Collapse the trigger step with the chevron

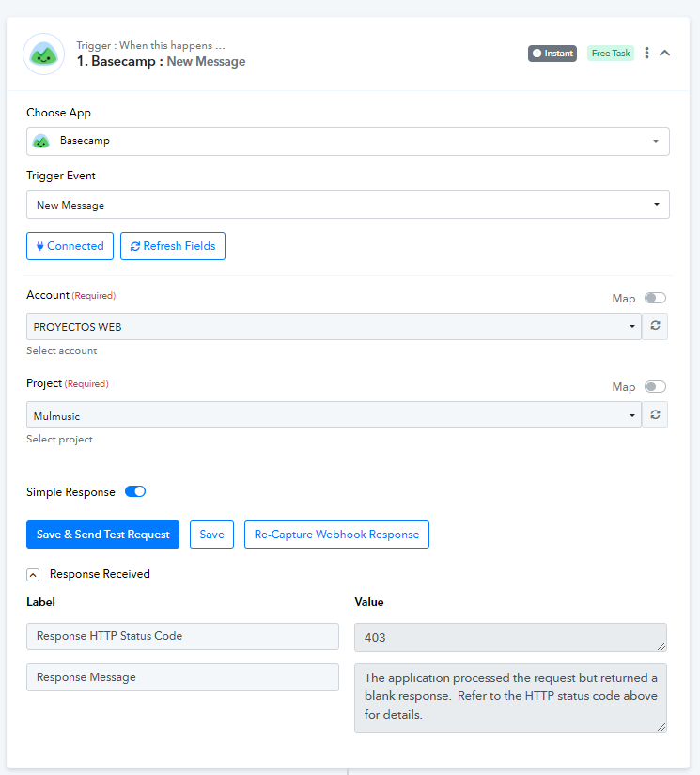[665, 53]
